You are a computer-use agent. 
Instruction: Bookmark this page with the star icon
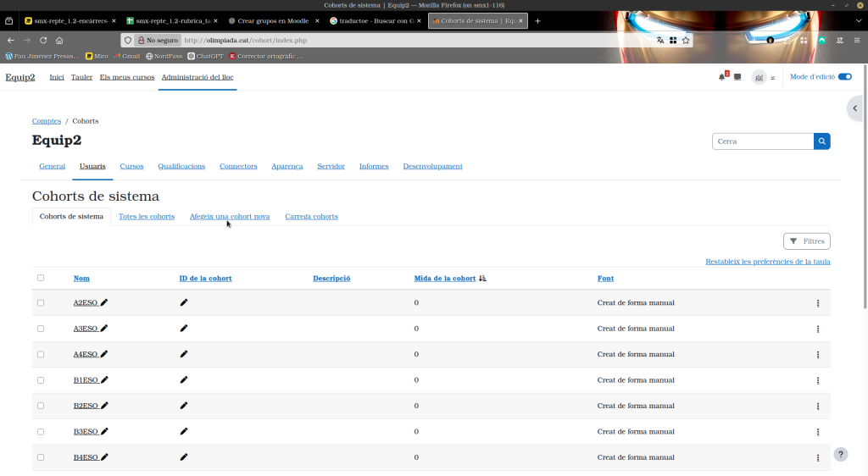point(686,40)
